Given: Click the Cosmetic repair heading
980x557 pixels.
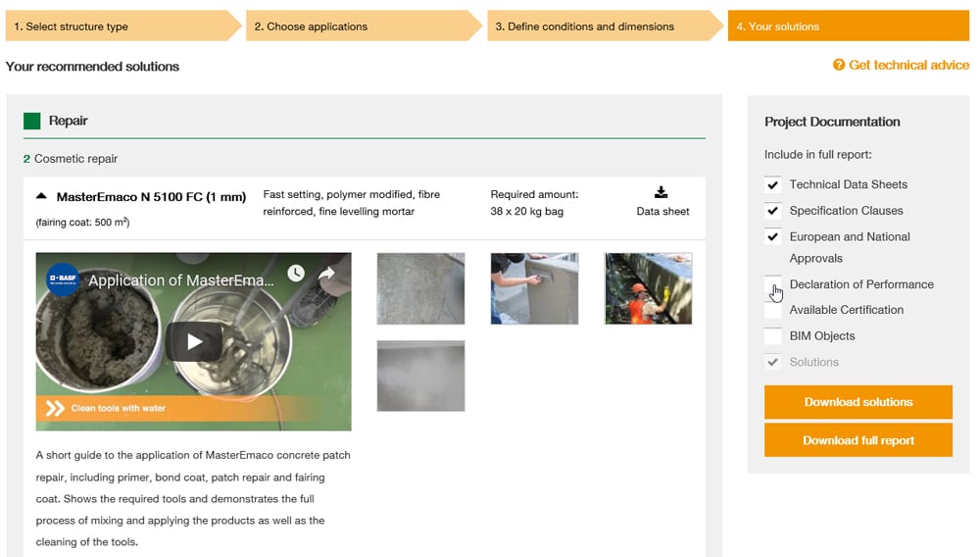Looking at the screenshot, I should tap(75, 159).
